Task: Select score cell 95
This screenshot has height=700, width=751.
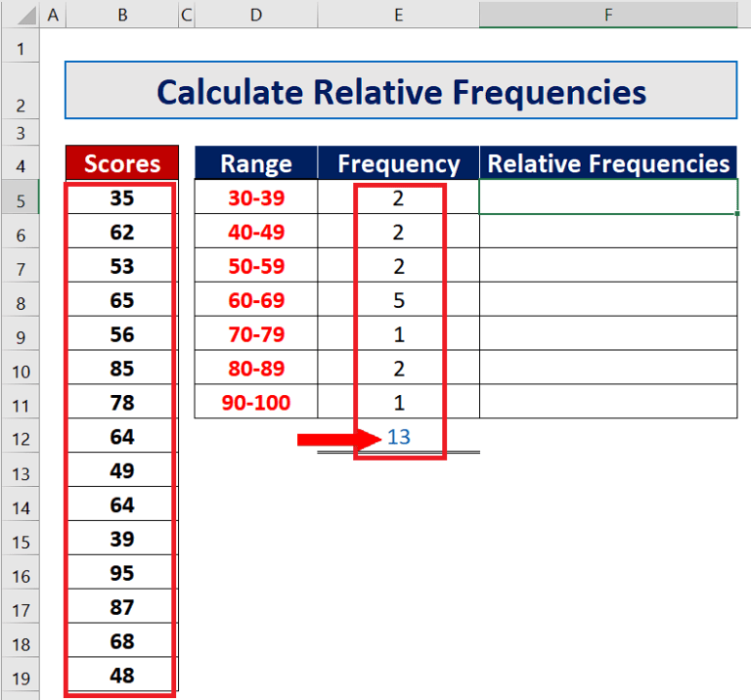Action: (122, 572)
